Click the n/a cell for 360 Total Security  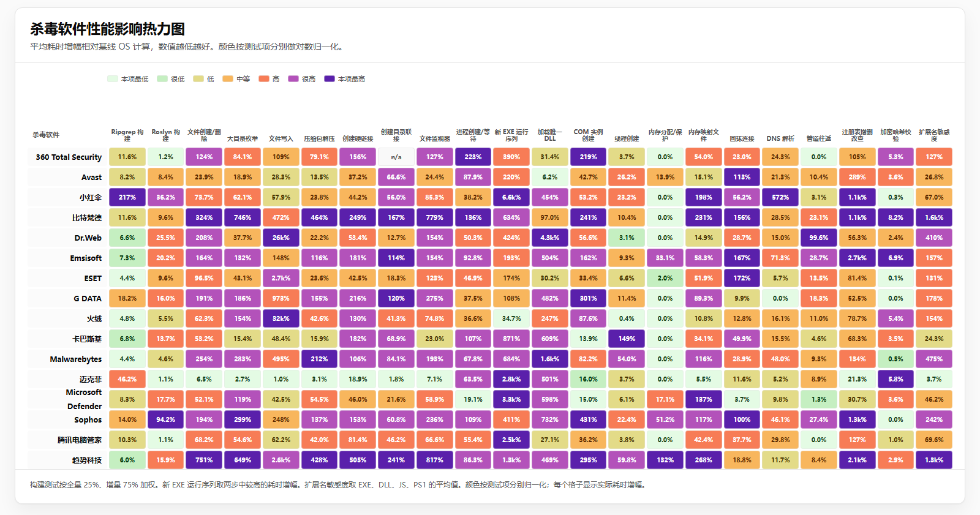(x=396, y=157)
